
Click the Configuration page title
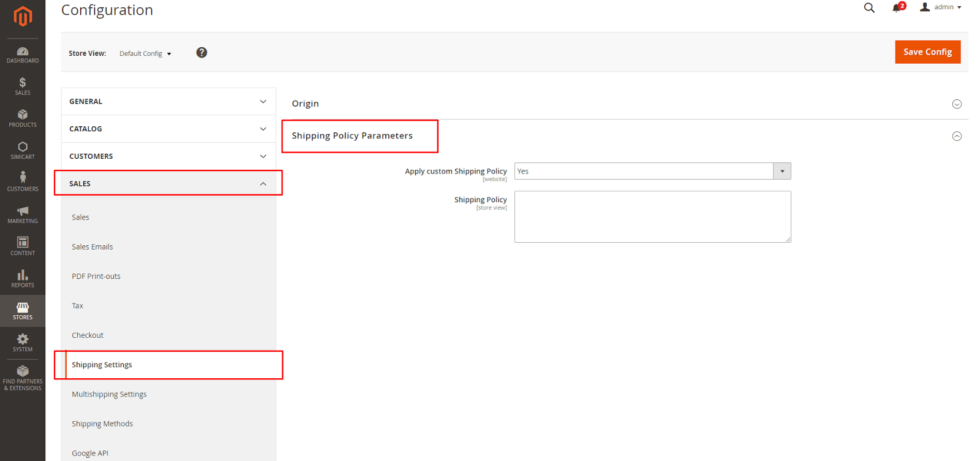tap(107, 10)
